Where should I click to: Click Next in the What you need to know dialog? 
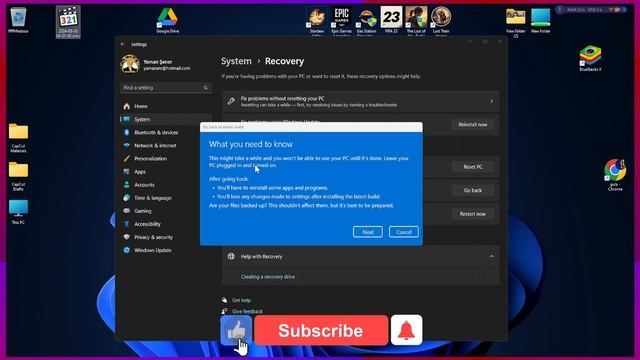tap(367, 232)
